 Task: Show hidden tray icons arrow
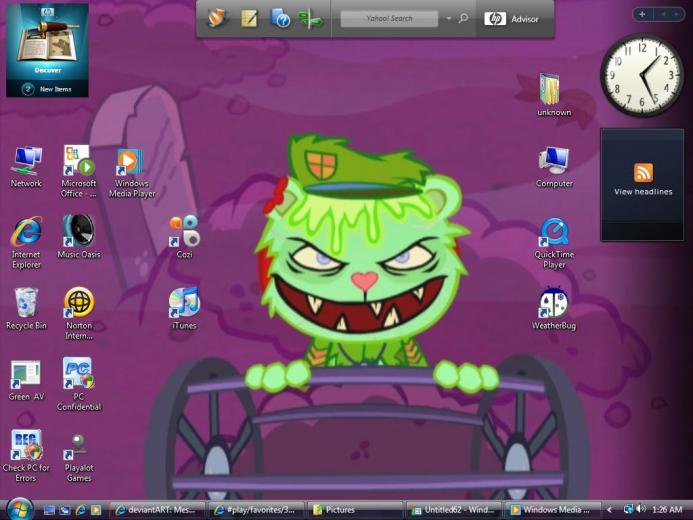(x=609, y=510)
